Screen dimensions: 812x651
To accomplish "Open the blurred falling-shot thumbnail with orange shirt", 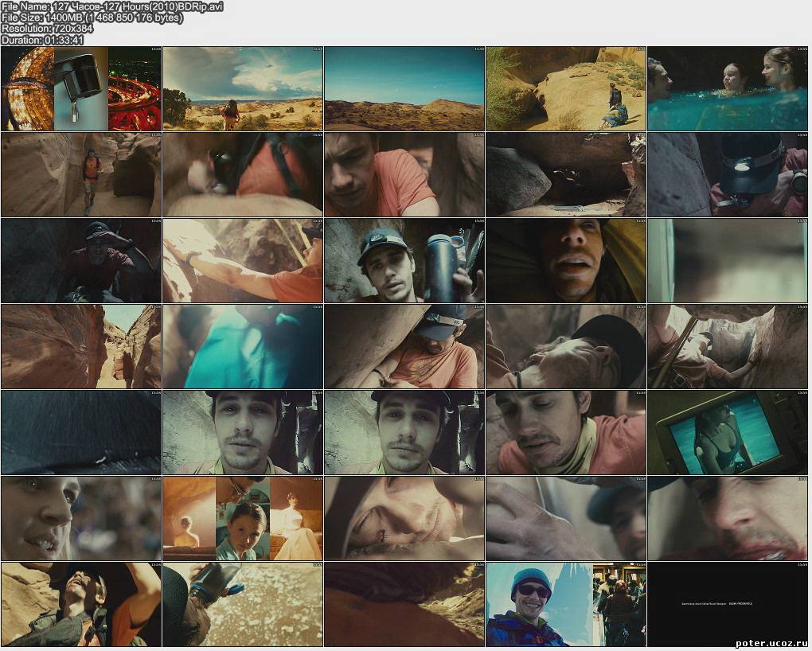I will 242,174.
